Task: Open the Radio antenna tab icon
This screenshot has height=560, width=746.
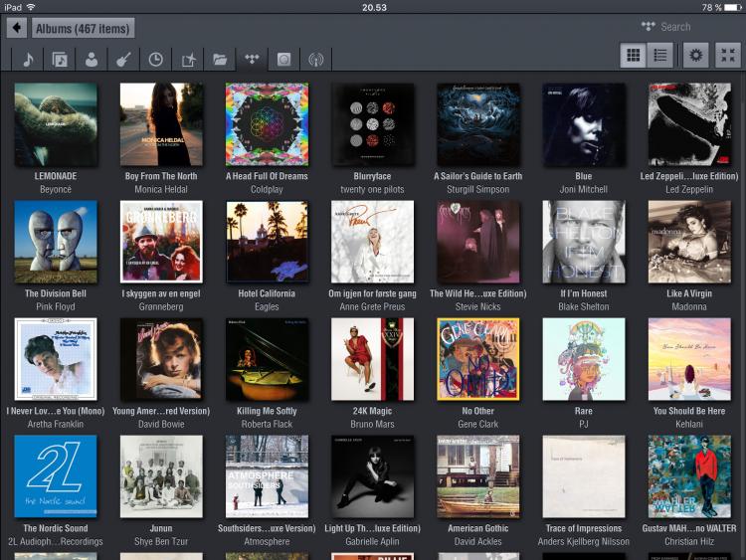Action: point(316,60)
